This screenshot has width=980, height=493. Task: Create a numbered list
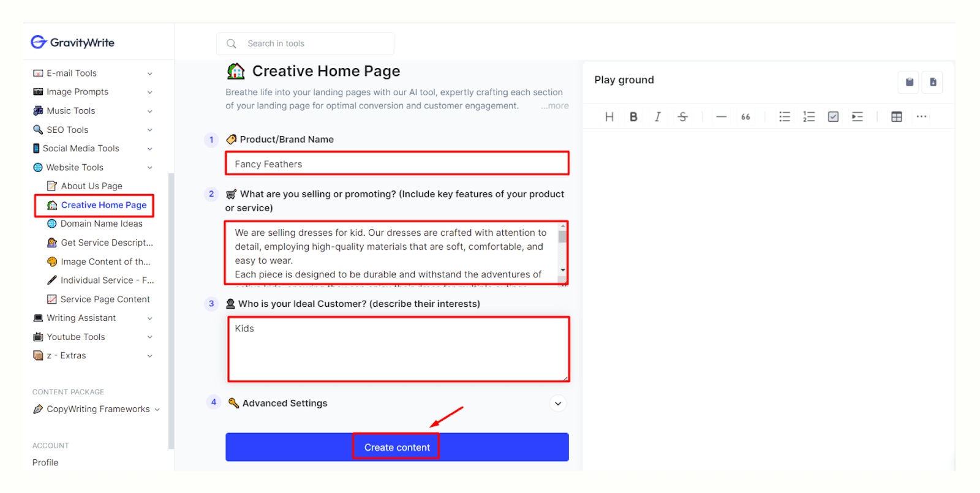tap(809, 116)
